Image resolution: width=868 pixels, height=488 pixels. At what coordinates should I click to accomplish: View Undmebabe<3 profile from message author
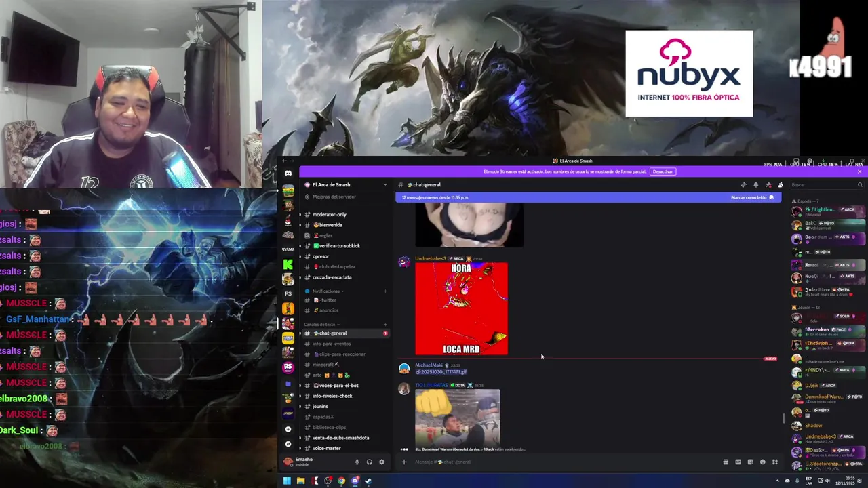tap(431, 258)
